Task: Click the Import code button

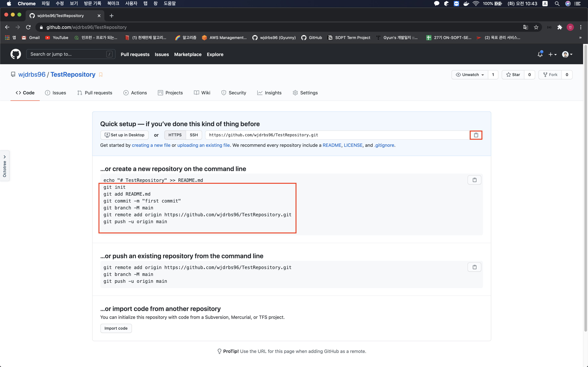Action: click(116, 328)
